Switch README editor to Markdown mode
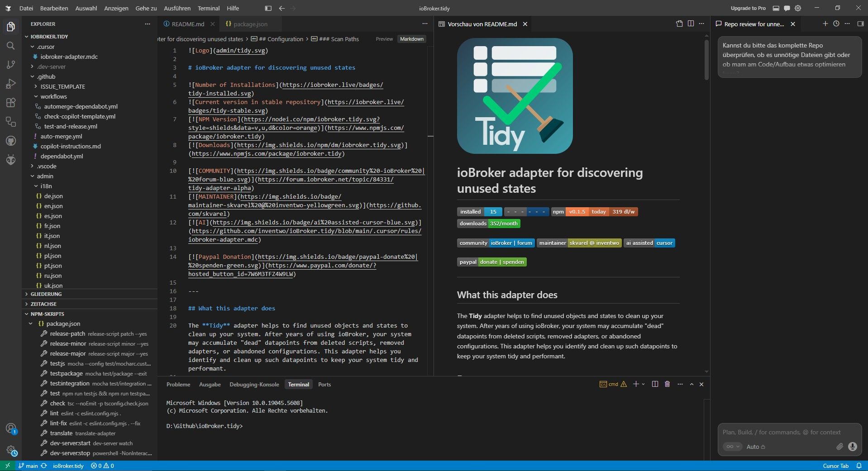 tap(412, 39)
